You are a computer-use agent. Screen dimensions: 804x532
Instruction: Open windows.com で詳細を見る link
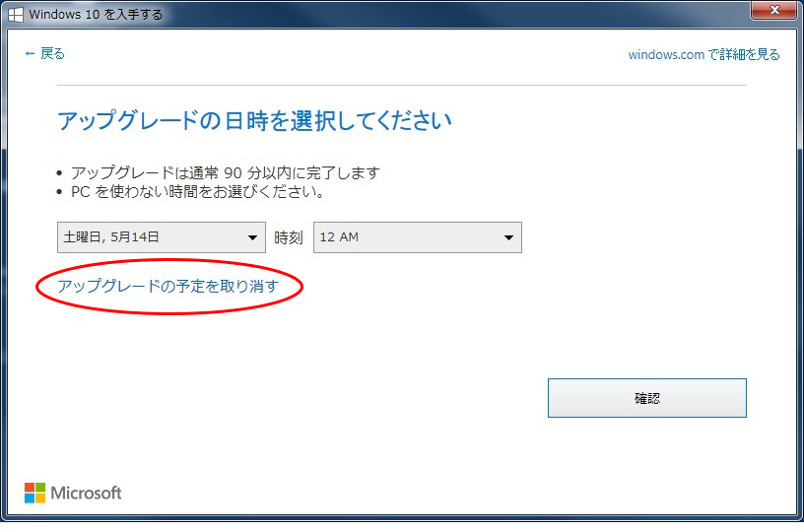tap(703, 54)
